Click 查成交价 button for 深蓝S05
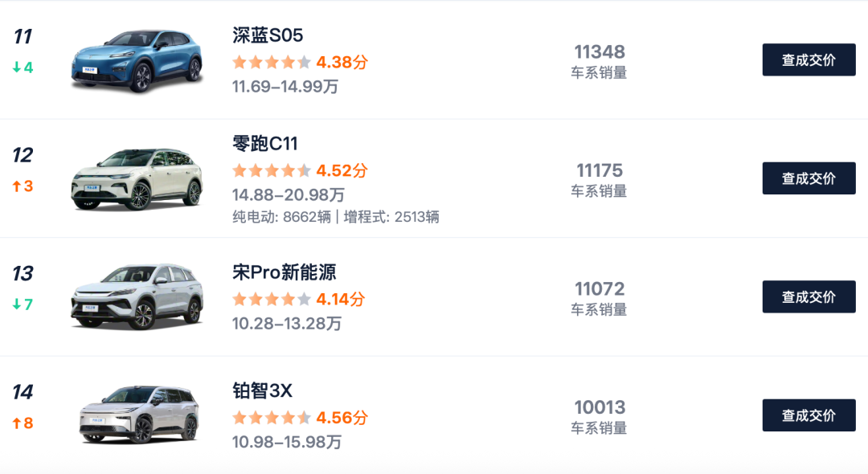This screenshot has width=868, height=474. (809, 60)
